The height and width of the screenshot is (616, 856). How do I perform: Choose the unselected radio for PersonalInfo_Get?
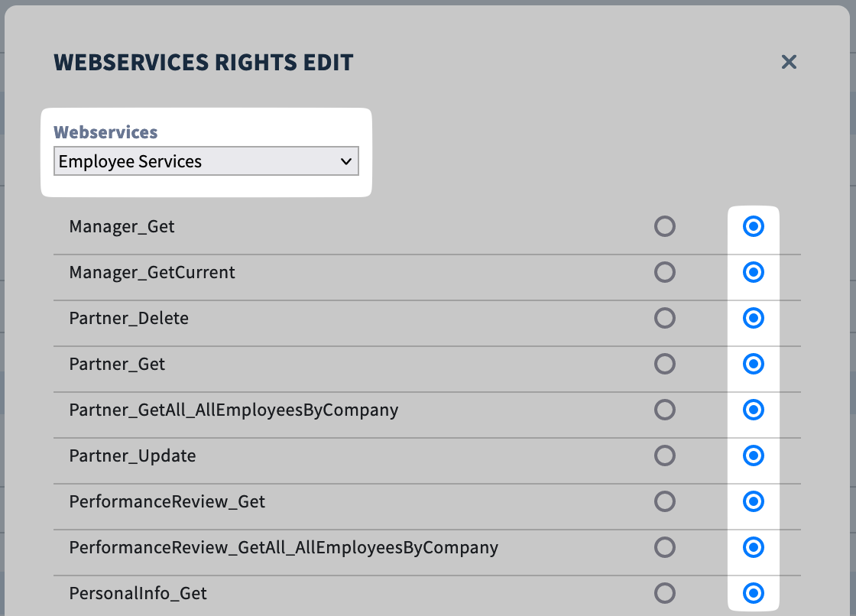pyautogui.click(x=665, y=593)
